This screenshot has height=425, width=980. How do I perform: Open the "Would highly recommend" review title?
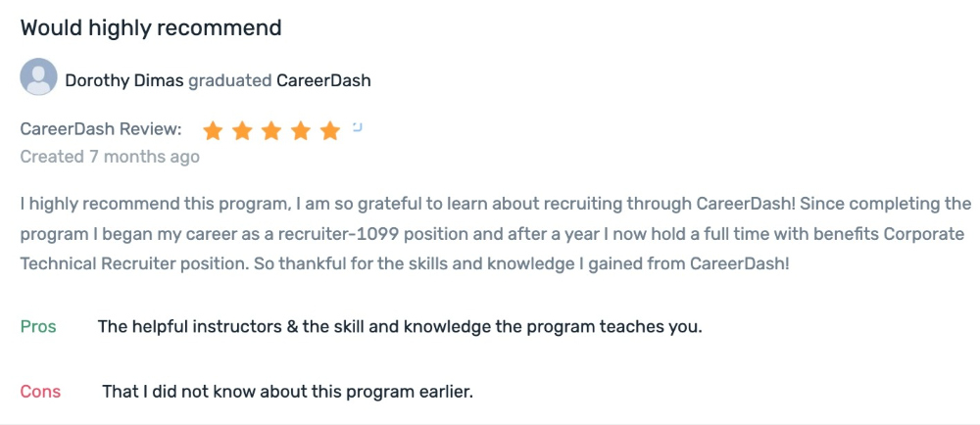(x=151, y=28)
